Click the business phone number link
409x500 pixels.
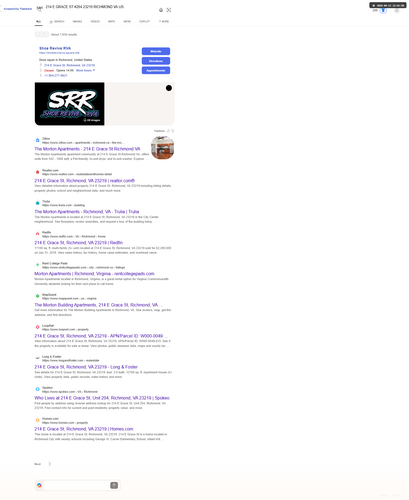coord(56,76)
